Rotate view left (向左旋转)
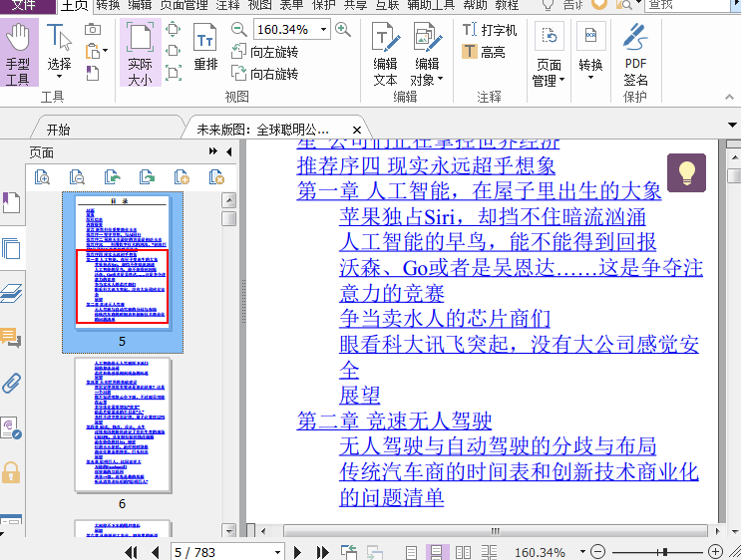The width and height of the screenshot is (741, 560). pos(264,52)
